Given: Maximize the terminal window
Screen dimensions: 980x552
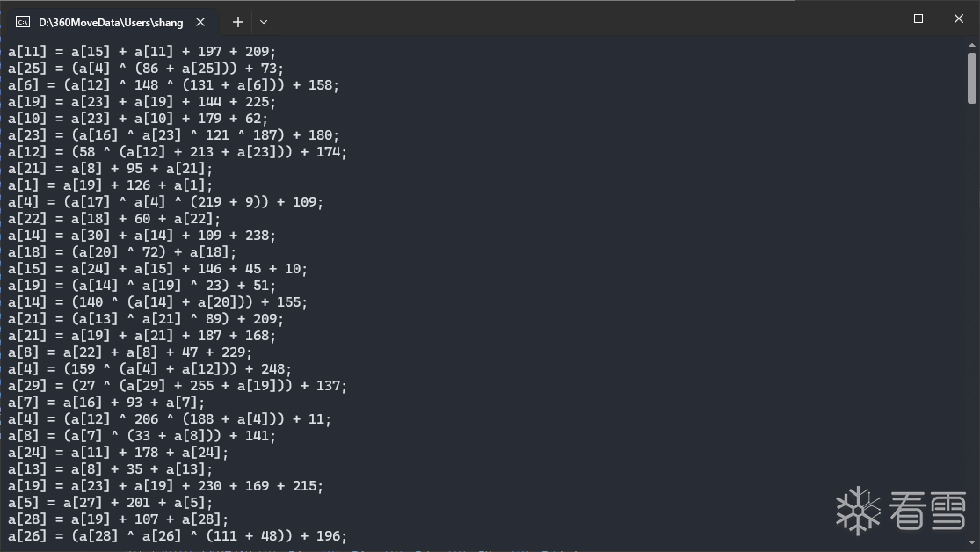Looking at the screenshot, I should pos(918,18).
